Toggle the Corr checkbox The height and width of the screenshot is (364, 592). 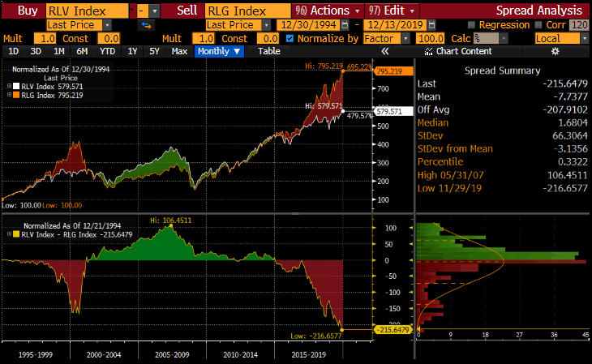[540, 25]
